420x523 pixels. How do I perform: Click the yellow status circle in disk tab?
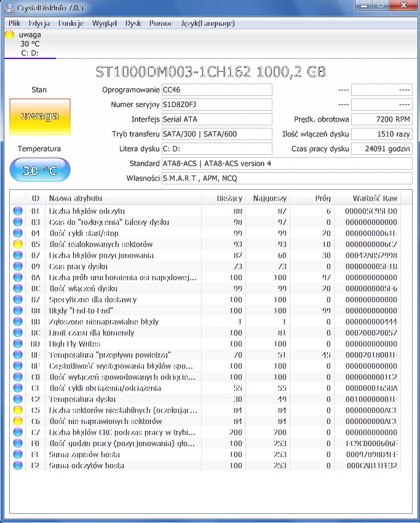point(9,34)
